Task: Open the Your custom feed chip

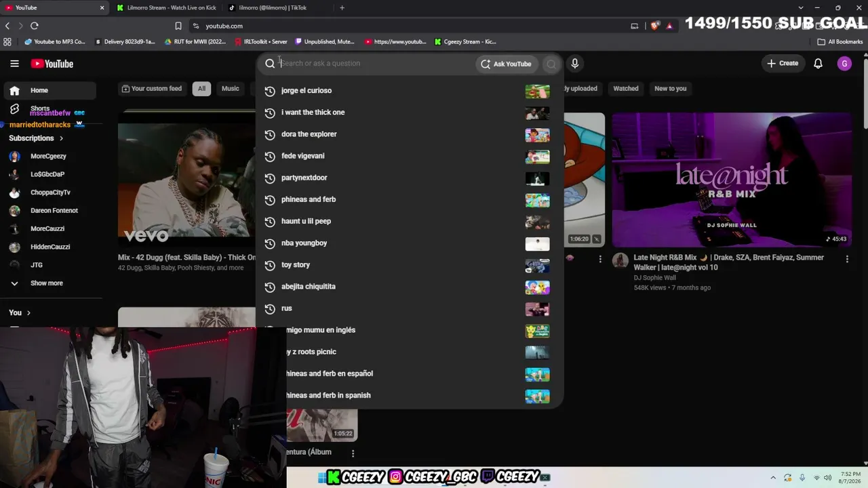Action: (x=152, y=89)
